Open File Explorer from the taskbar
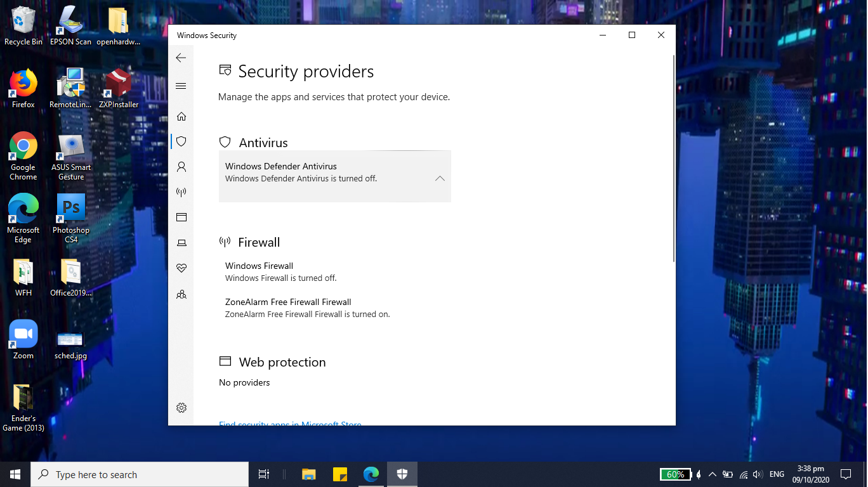Viewport: 868px width, 487px height. point(309,474)
